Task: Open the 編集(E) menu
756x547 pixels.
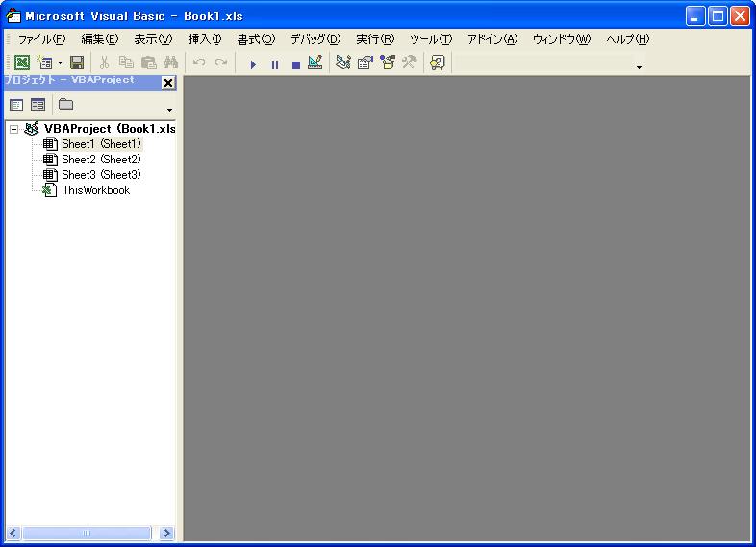Action: tap(100, 39)
